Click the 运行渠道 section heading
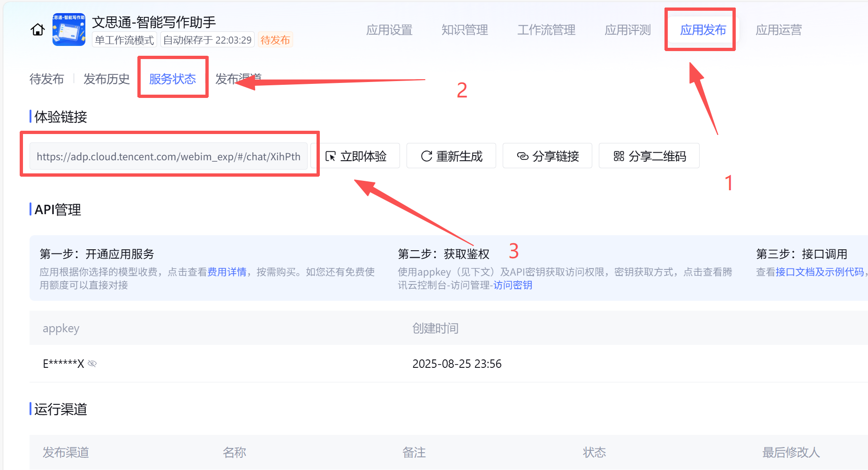 pyautogui.click(x=60, y=409)
